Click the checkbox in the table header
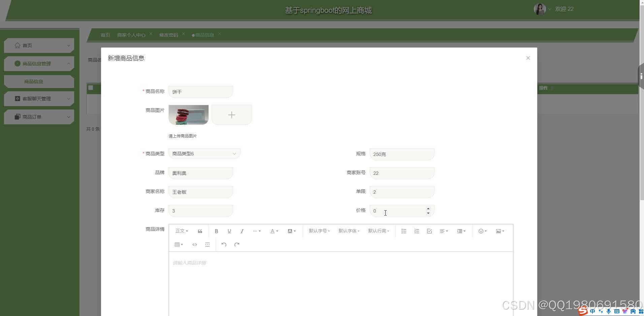This screenshot has height=316, width=644. (x=90, y=88)
